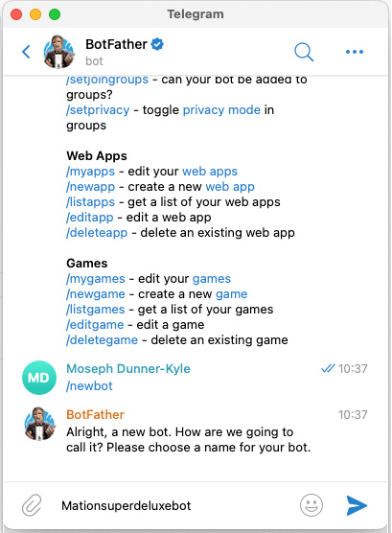
Task: Click the Telegram window title
Action: coord(196,14)
